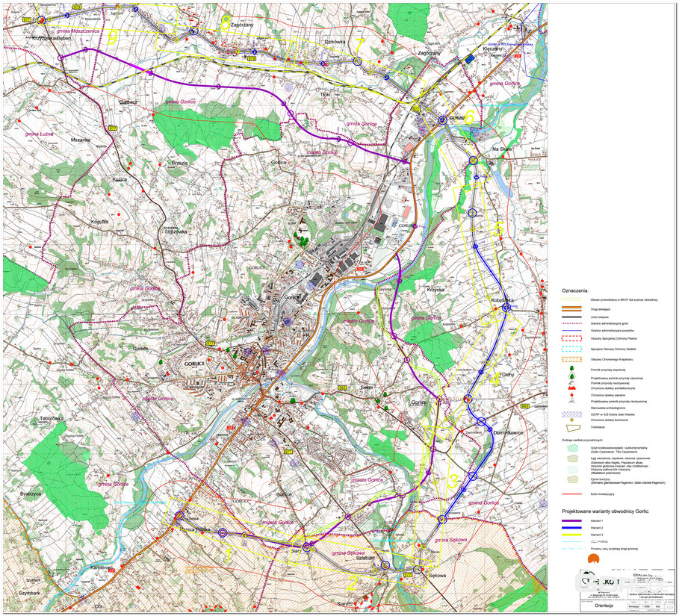Click the red Bufor inwestycyjny legend line

[572, 494]
